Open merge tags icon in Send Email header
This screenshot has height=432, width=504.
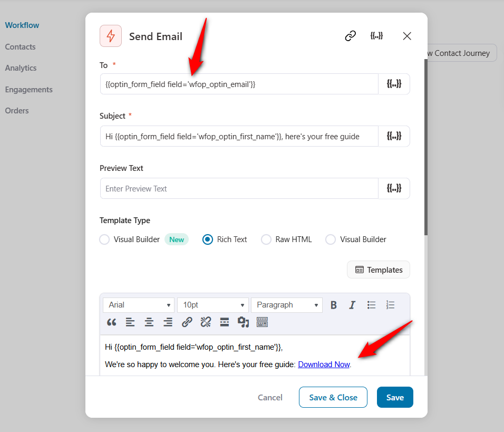pyautogui.click(x=376, y=36)
